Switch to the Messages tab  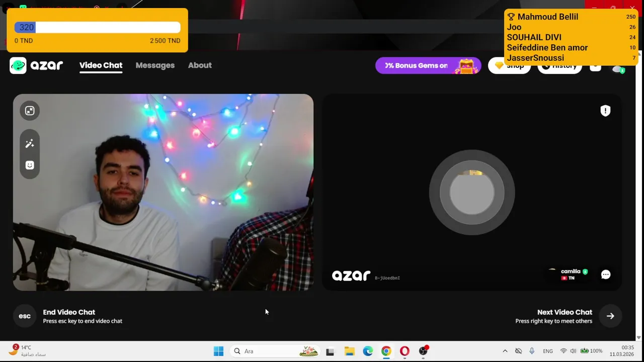click(155, 65)
